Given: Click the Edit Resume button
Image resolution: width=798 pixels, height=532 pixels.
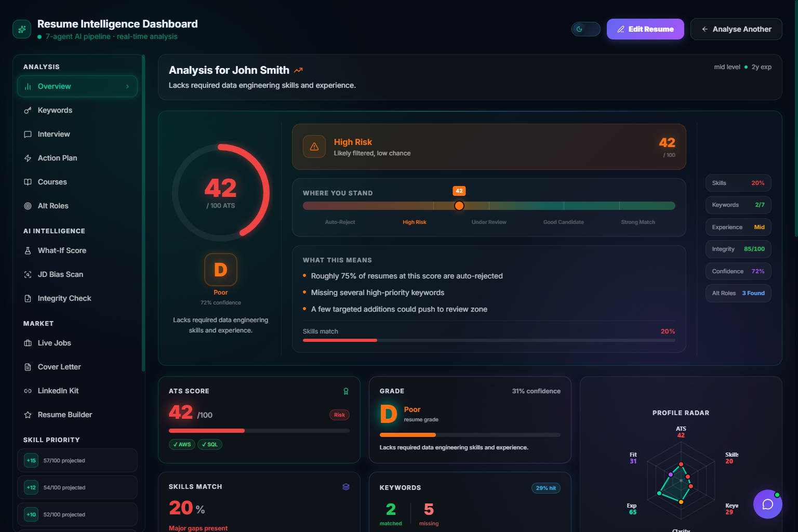Looking at the screenshot, I should click(645, 29).
